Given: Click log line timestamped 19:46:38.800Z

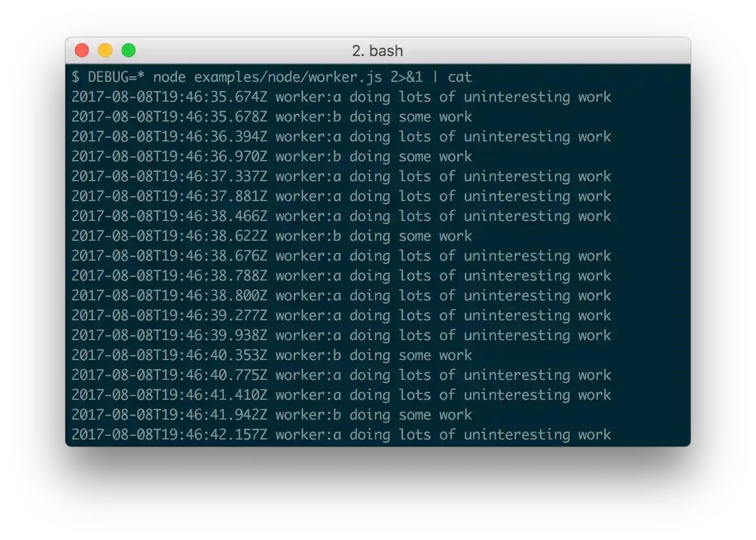Looking at the screenshot, I should coord(341,296).
